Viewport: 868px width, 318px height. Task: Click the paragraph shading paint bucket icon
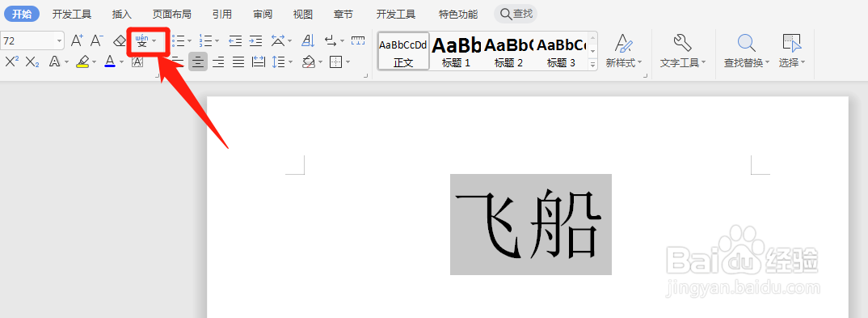pyautogui.click(x=309, y=61)
